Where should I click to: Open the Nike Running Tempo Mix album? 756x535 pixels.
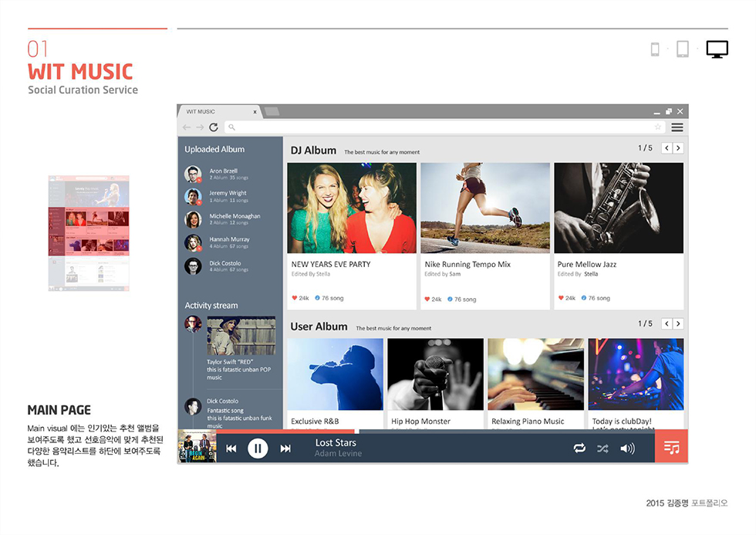coord(484,207)
